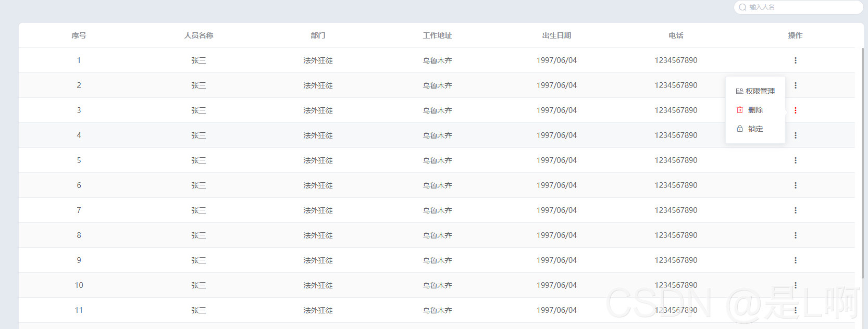Click birth date 1997/06/04 in row 1
This screenshot has width=868, height=329.
click(x=556, y=60)
